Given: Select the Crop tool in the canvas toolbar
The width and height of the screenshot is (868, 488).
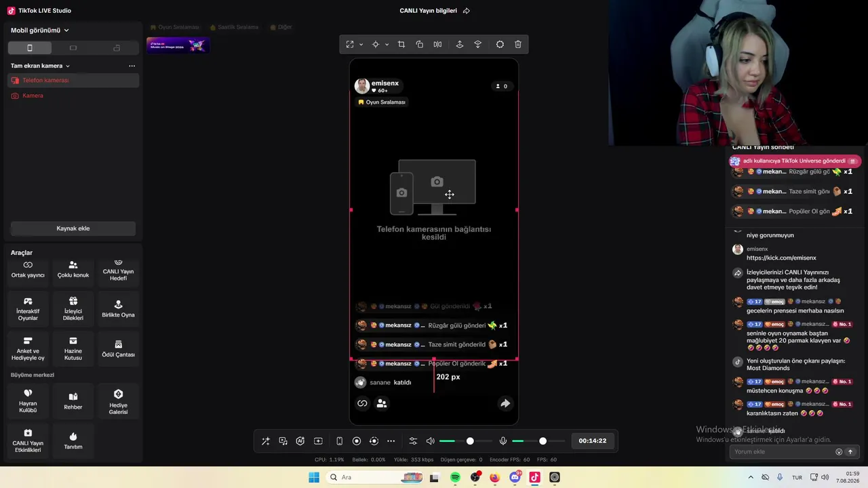Looking at the screenshot, I should 401,45.
